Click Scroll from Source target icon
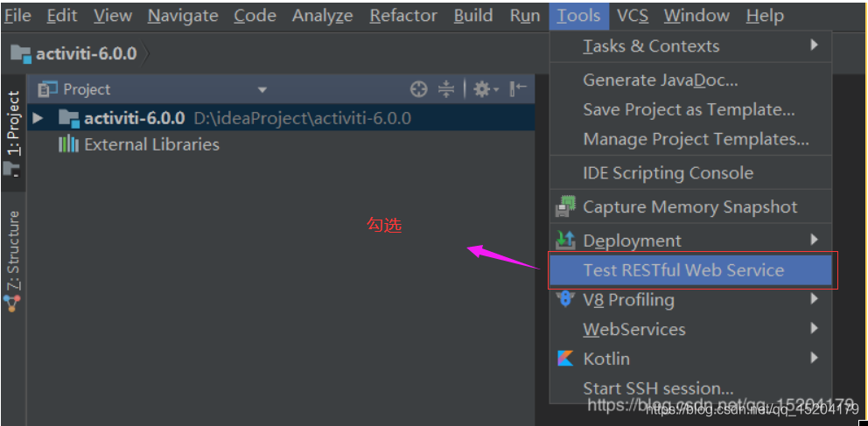The image size is (868, 426). pyautogui.click(x=418, y=89)
